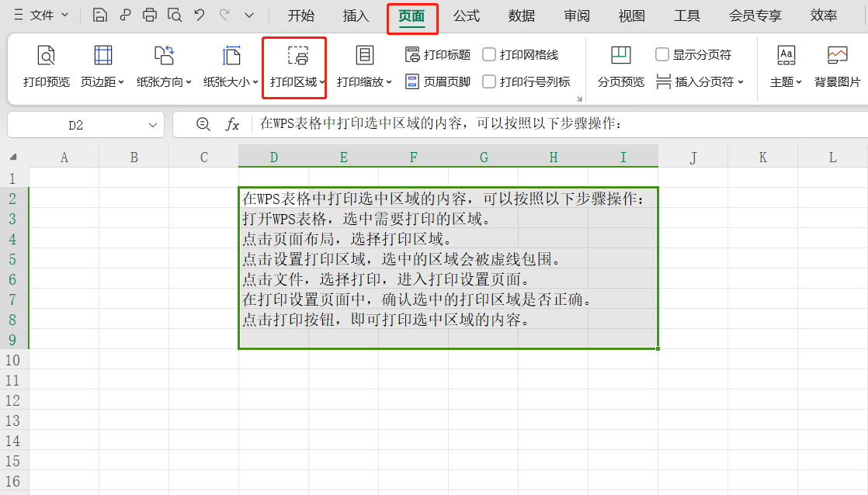Open the Name Box dropdown arrow
The width and height of the screenshot is (868, 495).
point(153,125)
